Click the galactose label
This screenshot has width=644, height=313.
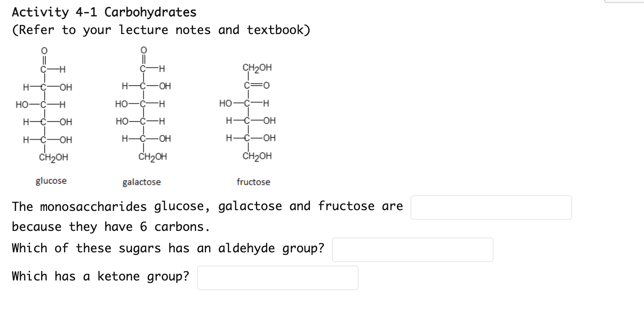[142, 182]
